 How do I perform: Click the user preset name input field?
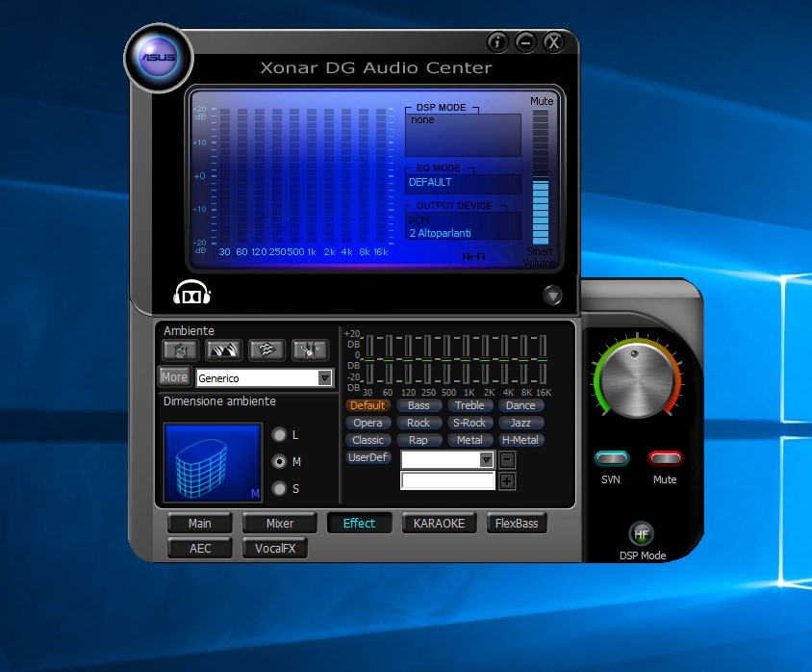tap(448, 480)
